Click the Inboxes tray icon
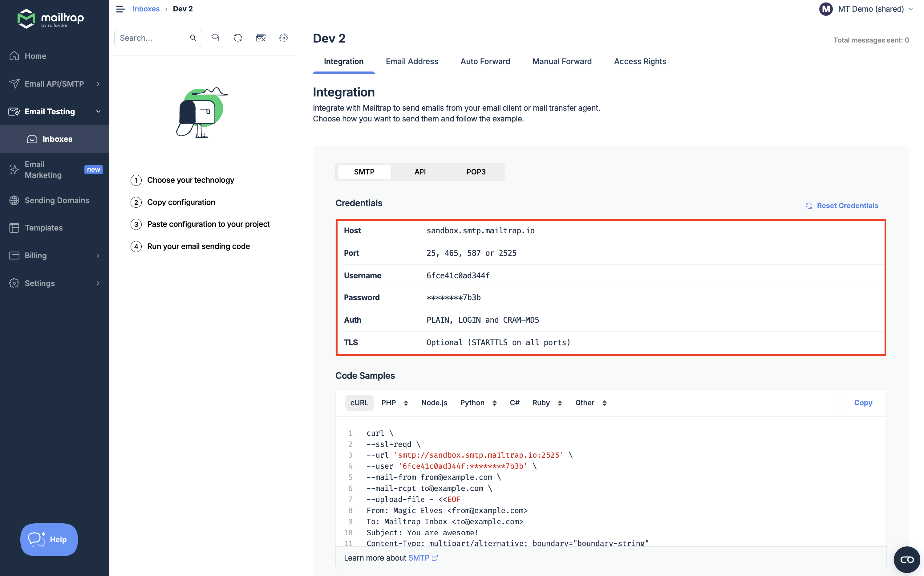The width and height of the screenshot is (924, 576). click(x=32, y=139)
